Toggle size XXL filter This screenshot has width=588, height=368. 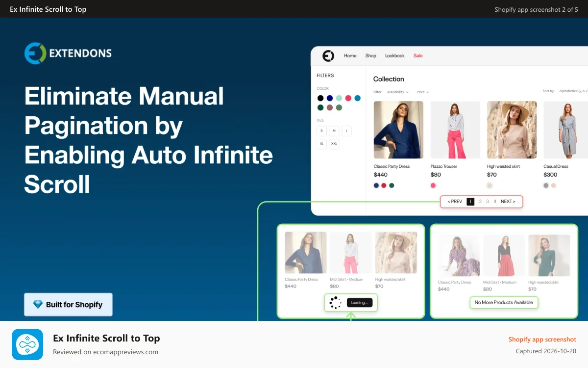pos(334,144)
